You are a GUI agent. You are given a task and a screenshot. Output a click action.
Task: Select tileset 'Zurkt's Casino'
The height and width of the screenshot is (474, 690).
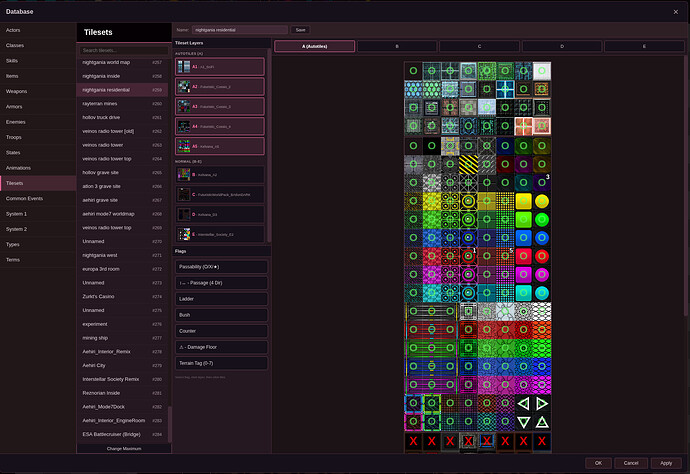122,297
